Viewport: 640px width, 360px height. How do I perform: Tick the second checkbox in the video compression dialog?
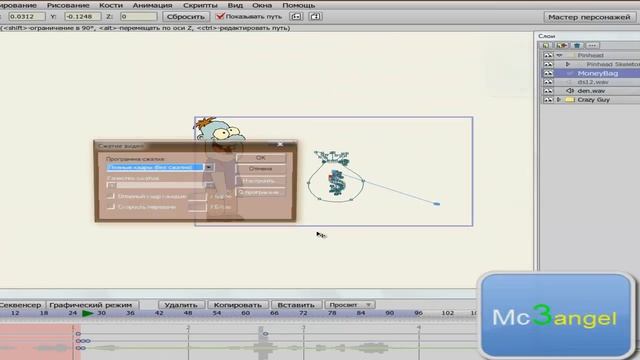pos(111,207)
